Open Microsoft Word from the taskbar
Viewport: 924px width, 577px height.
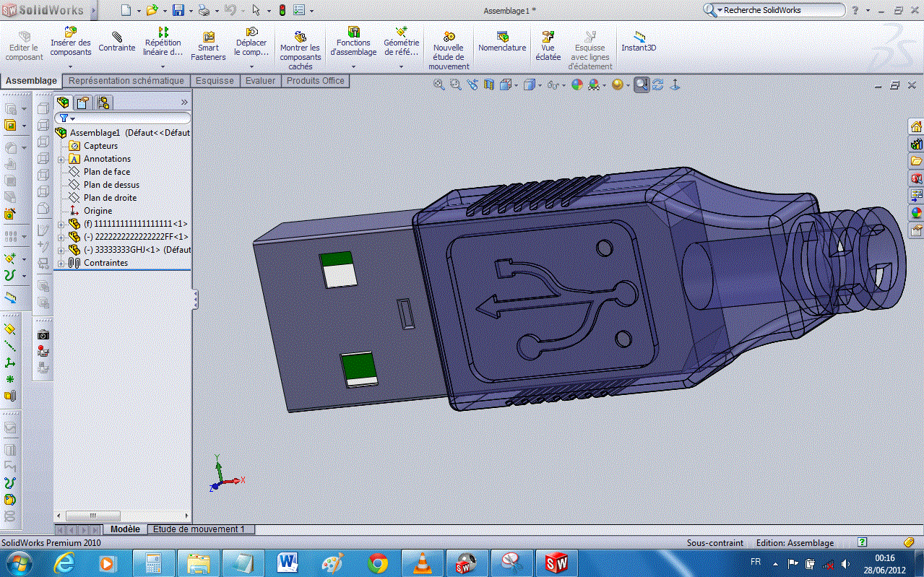coord(287,563)
